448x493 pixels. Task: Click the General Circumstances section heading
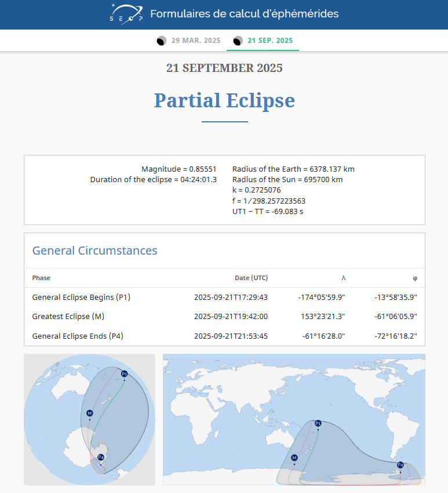[x=94, y=251]
